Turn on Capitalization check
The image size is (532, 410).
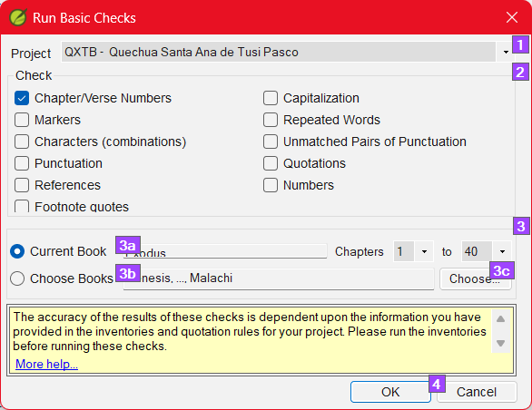271,98
